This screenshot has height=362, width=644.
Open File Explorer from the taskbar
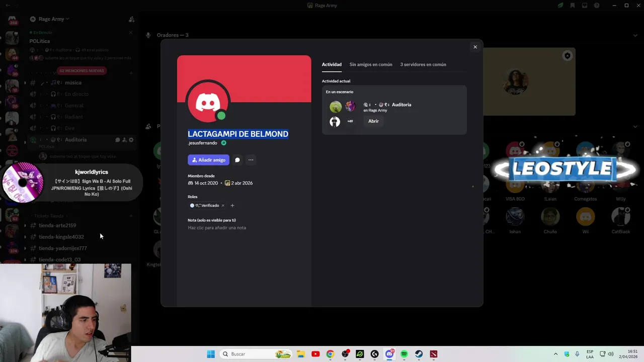point(301,354)
